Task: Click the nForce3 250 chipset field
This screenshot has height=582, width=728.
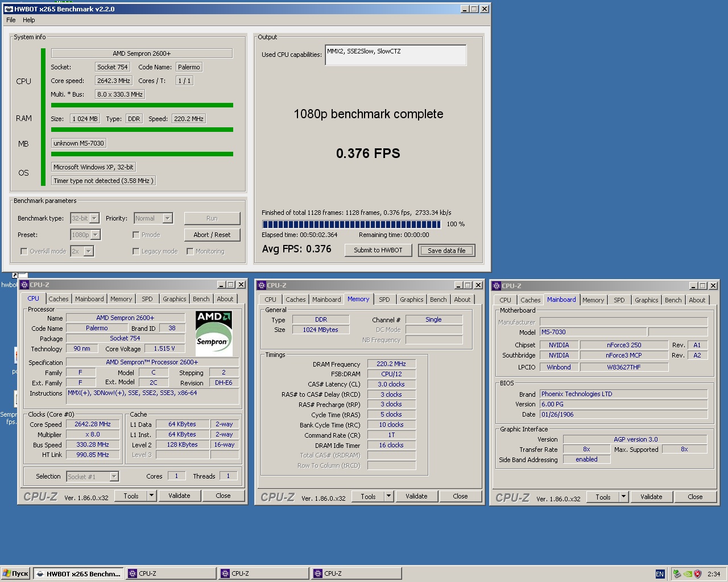Action: pyautogui.click(x=624, y=345)
